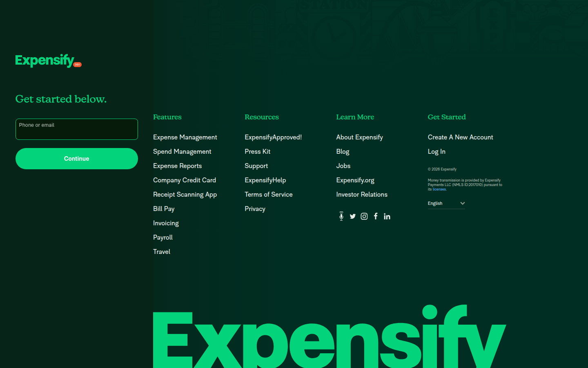This screenshot has width=588, height=368.
Task: Open the Create A New Account link
Action: click(x=460, y=137)
